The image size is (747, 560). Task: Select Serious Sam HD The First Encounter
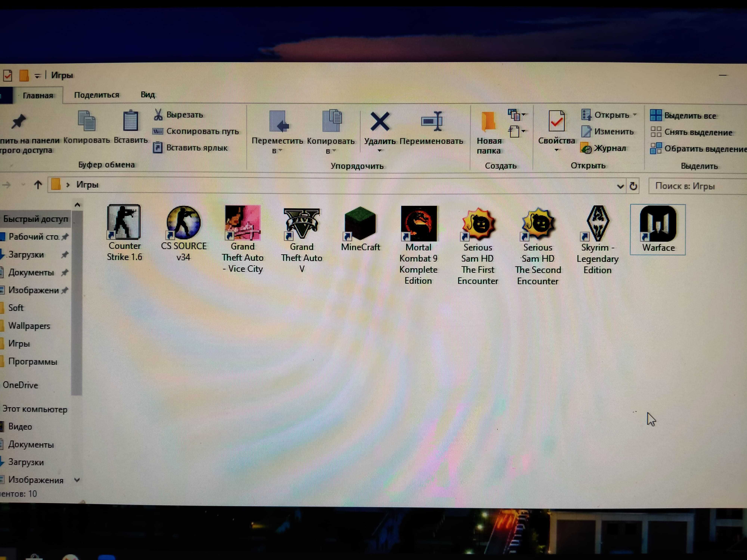click(478, 246)
